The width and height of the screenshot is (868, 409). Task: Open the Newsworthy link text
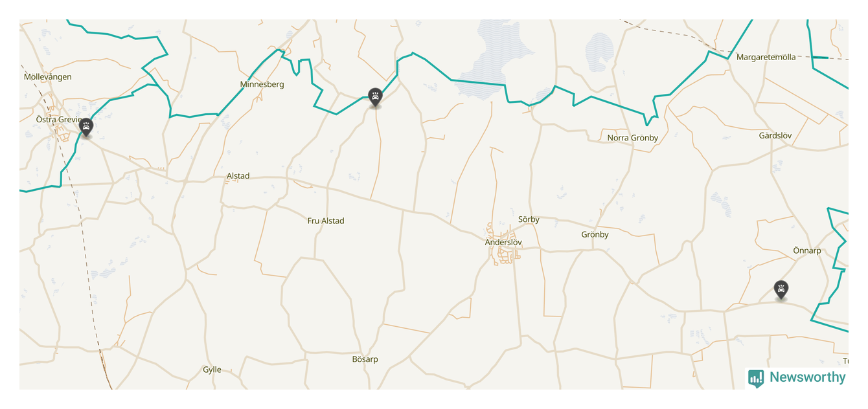(x=807, y=377)
